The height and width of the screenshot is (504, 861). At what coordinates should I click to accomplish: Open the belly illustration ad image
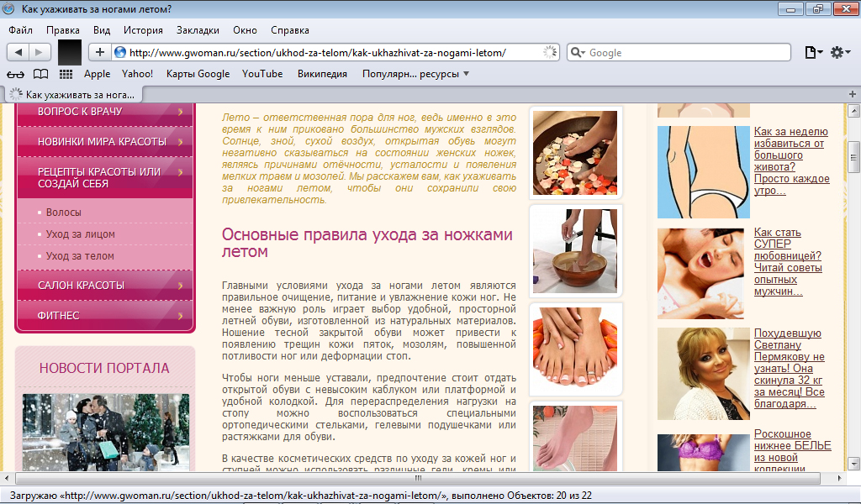[704, 172]
